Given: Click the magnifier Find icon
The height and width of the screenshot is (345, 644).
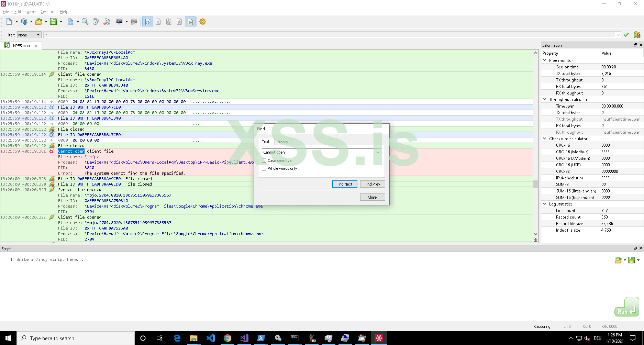Looking at the screenshot, I should [x=85, y=22].
